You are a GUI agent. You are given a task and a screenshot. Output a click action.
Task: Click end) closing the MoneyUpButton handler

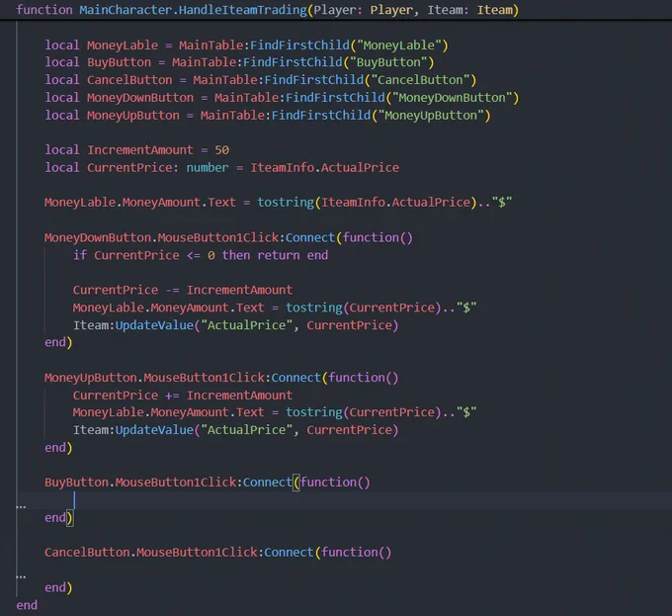click(x=58, y=448)
